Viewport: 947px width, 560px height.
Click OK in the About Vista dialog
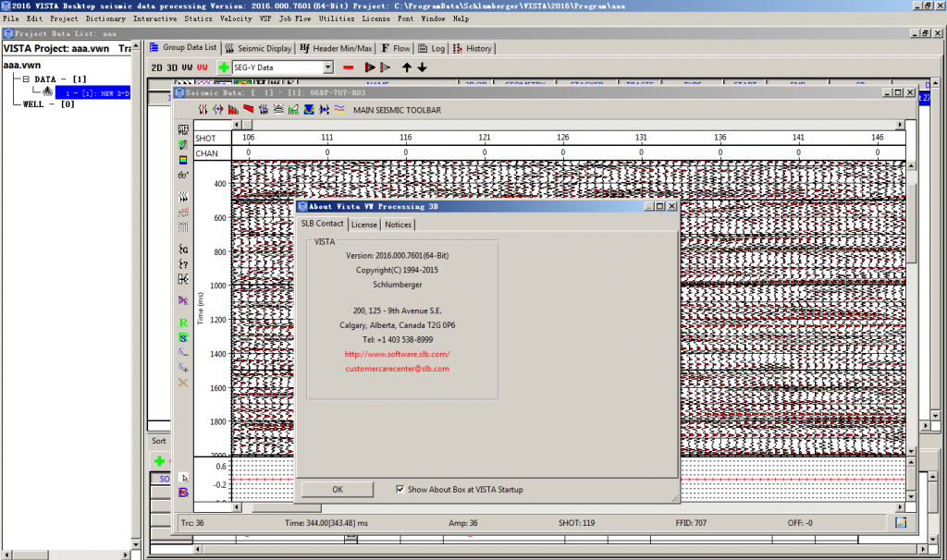click(336, 489)
